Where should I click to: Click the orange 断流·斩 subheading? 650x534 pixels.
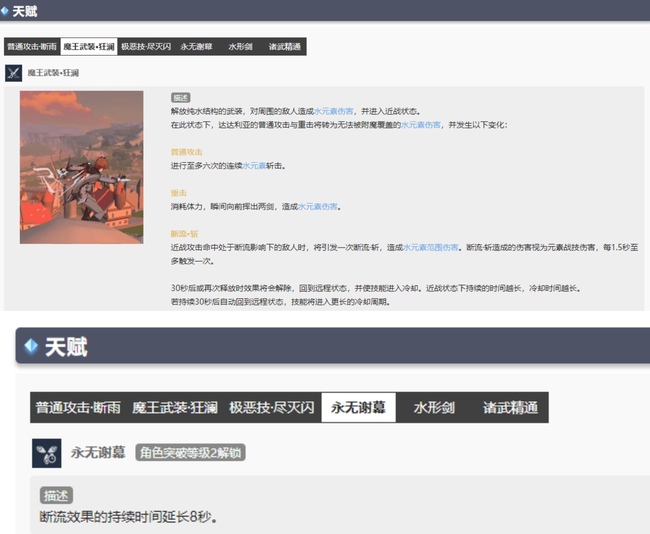[x=184, y=234]
